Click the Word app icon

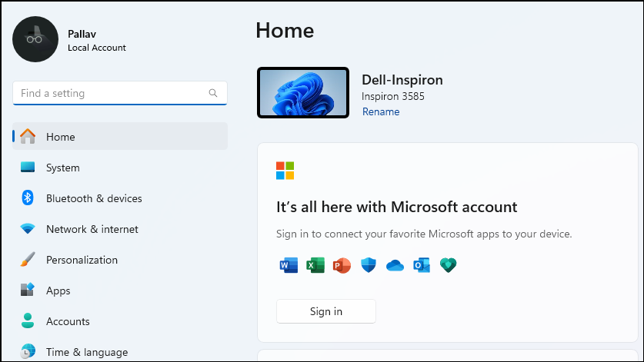tap(289, 265)
